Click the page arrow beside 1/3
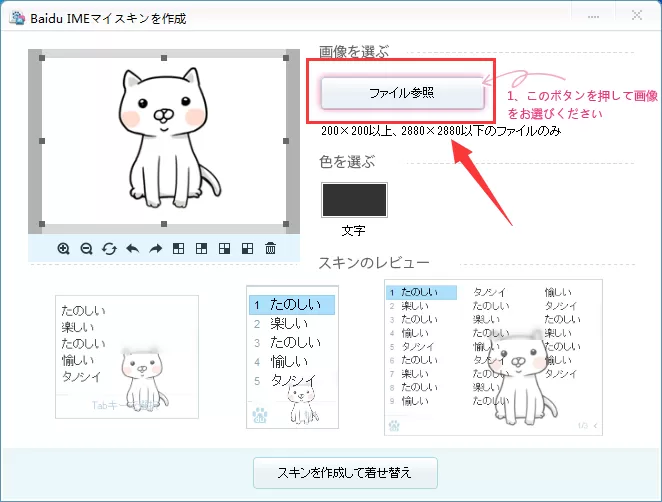 (595, 426)
